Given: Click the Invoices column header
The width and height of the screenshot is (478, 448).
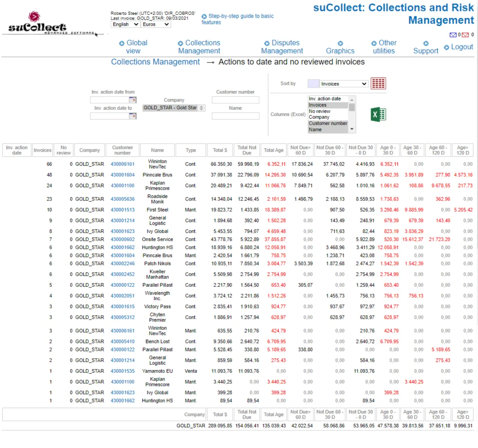Looking at the screenshot, I should pos(42,150).
